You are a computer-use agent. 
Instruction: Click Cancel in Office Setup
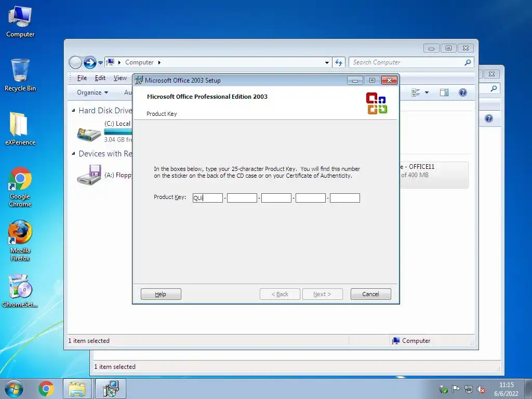[x=370, y=294]
